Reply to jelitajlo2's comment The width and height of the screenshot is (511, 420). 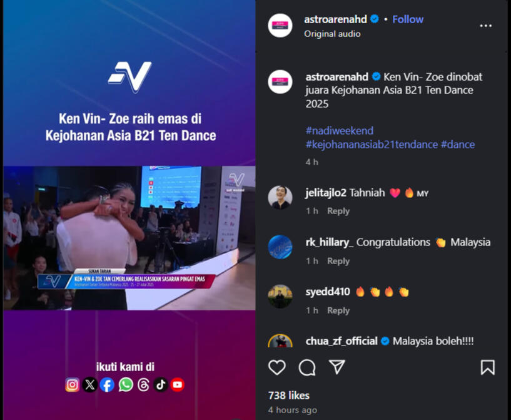pyautogui.click(x=338, y=211)
